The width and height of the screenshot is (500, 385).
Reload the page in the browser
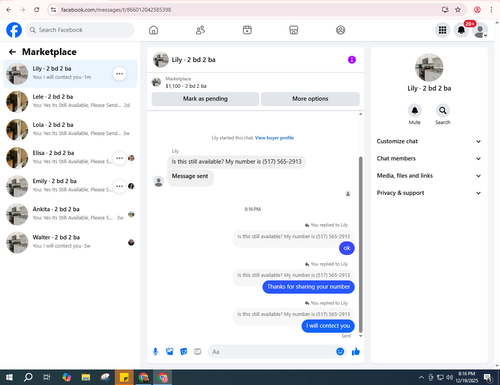coord(37,10)
